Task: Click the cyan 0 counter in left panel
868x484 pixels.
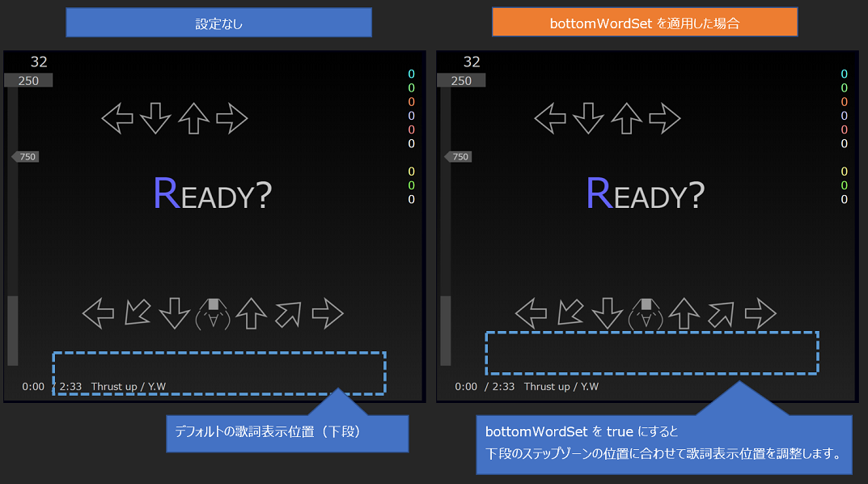Action: point(411,74)
